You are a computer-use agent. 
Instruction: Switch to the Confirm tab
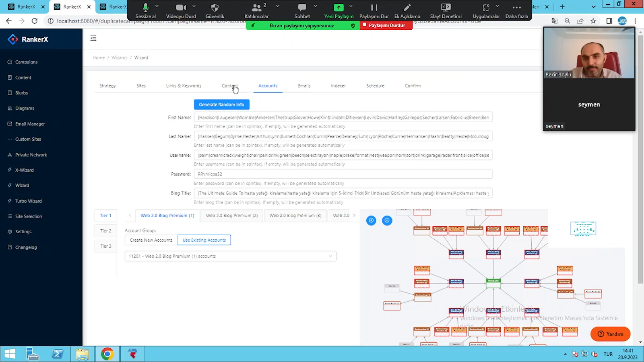coord(413,86)
